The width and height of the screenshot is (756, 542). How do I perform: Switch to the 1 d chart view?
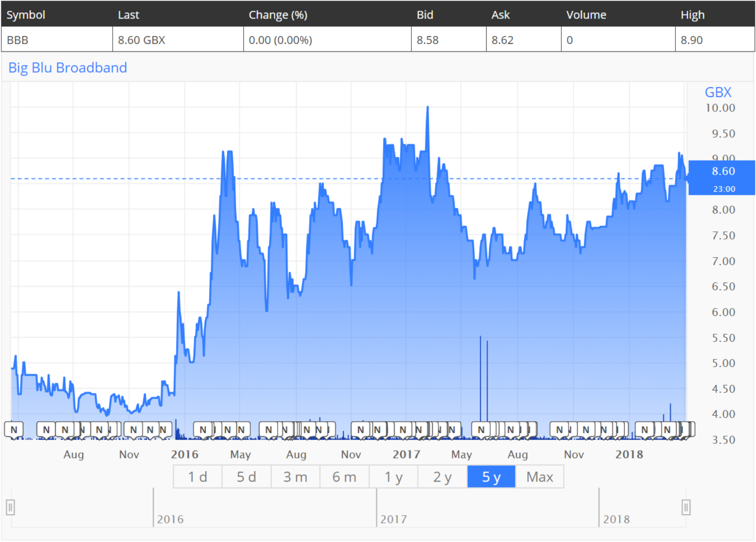coord(197,477)
